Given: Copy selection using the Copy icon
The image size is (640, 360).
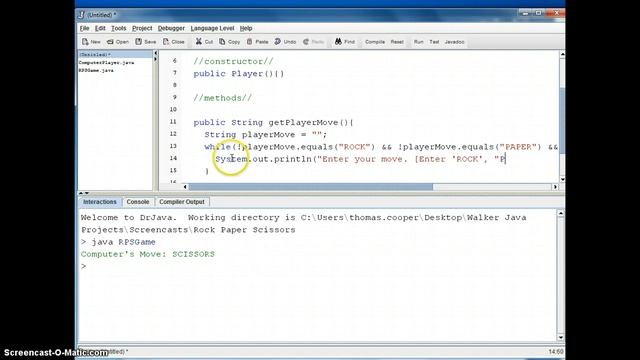Looking at the screenshot, I should [x=222, y=42].
